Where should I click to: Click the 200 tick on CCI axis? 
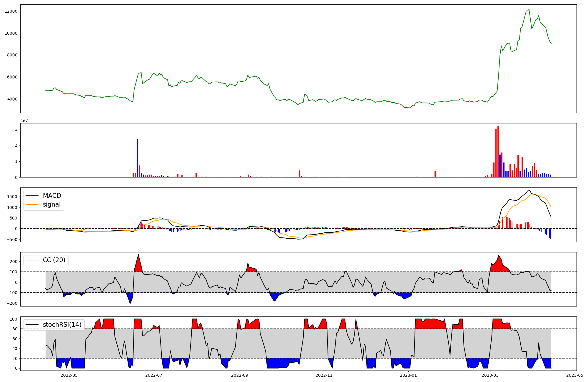(14, 261)
